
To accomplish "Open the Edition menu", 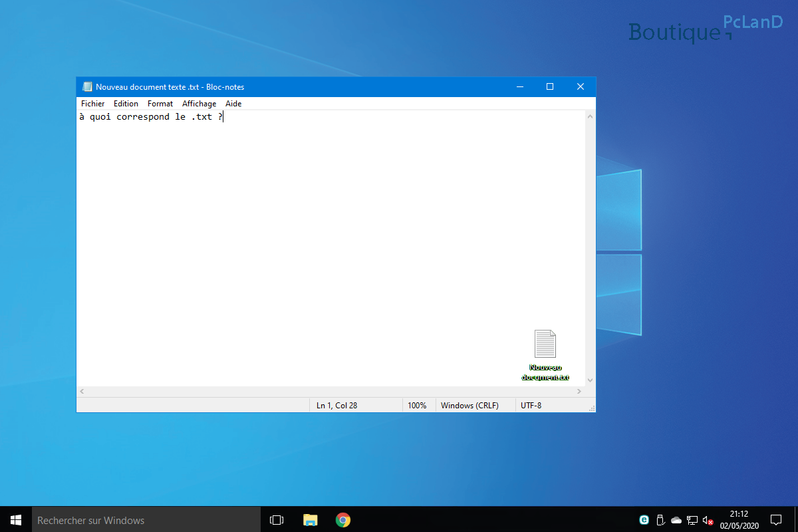I will [x=126, y=104].
